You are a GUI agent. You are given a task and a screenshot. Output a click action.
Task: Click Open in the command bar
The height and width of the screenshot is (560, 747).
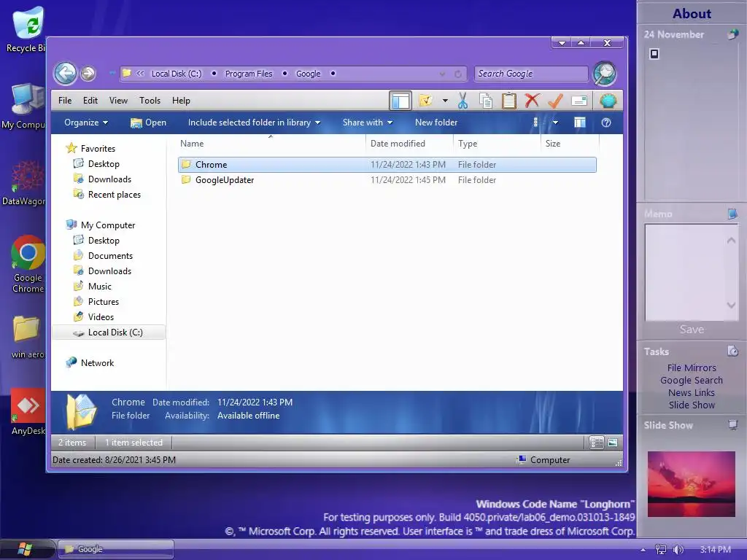[148, 122]
